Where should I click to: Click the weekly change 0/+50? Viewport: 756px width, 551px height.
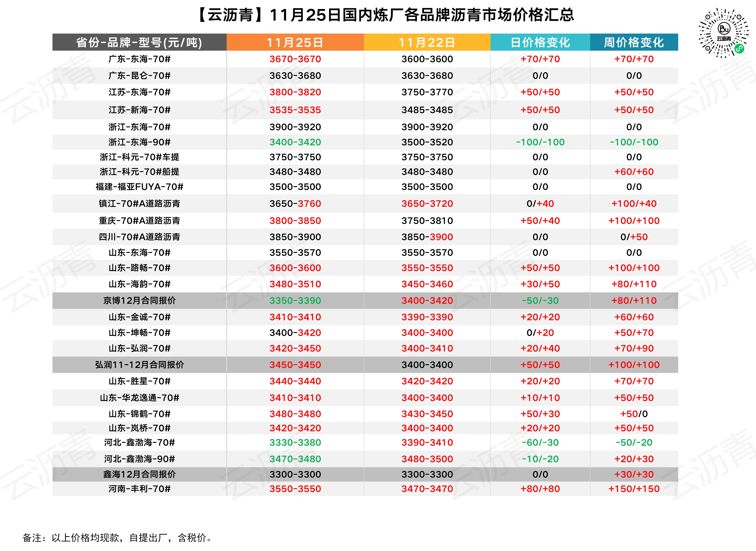pyautogui.click(x=634, y=237)
